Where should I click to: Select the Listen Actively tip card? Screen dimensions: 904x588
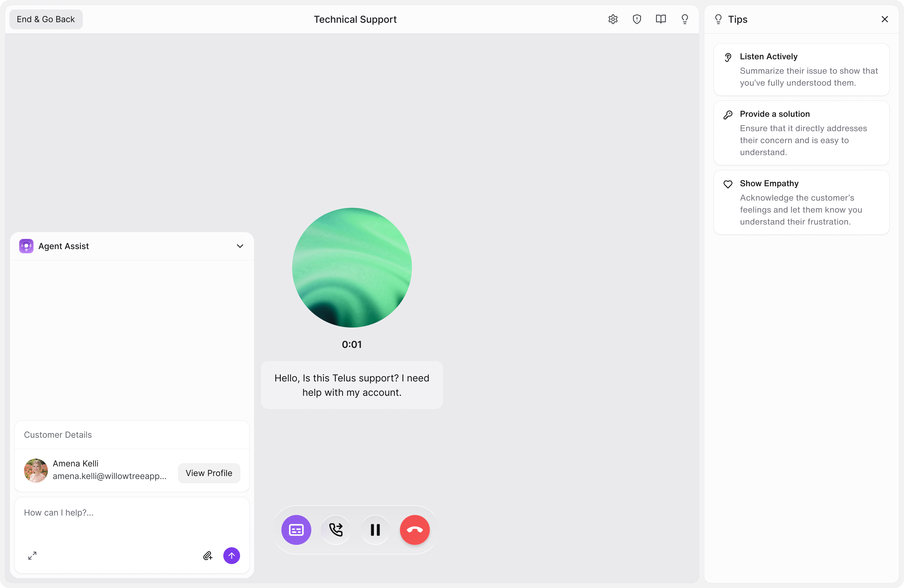point(801,69)
